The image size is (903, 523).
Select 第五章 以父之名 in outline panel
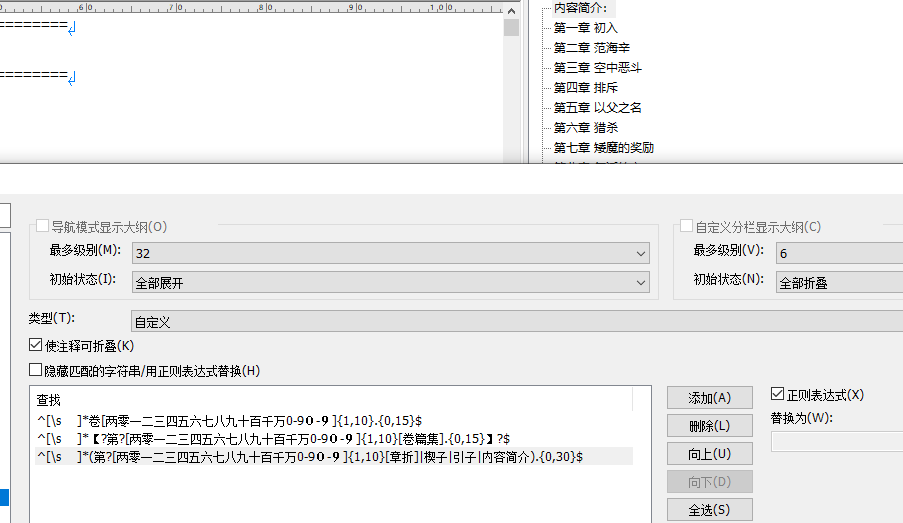[x=597, y=108]
